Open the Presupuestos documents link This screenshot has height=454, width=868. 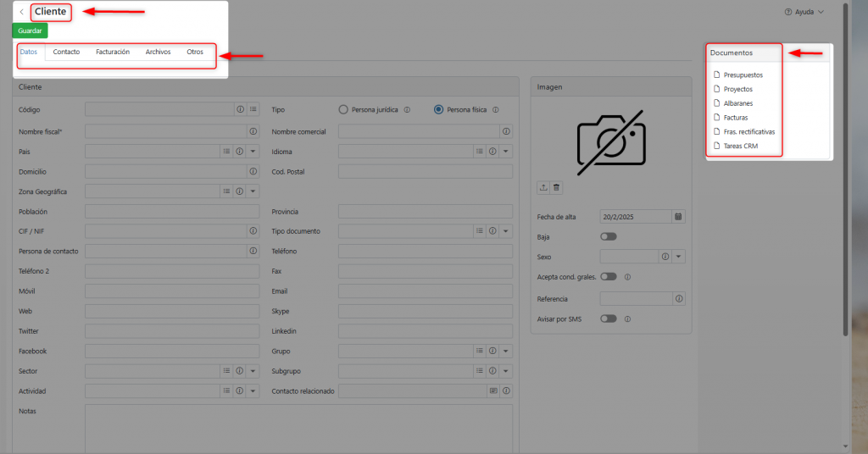(743, 75)
